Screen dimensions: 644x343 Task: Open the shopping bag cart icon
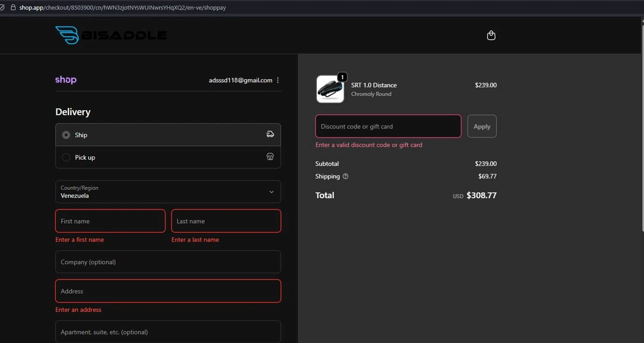tap(492, 35)
